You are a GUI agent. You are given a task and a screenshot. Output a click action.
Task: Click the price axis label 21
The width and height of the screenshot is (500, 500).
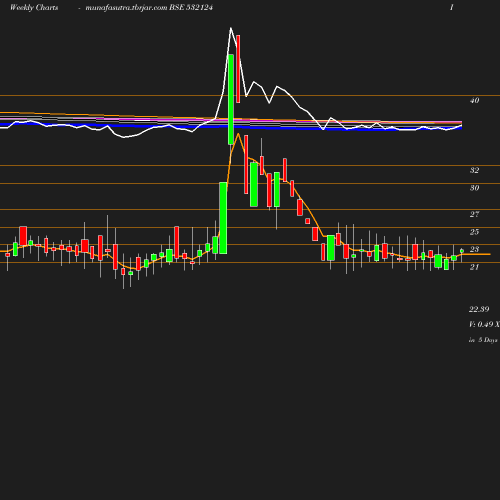tap(474, 267)
